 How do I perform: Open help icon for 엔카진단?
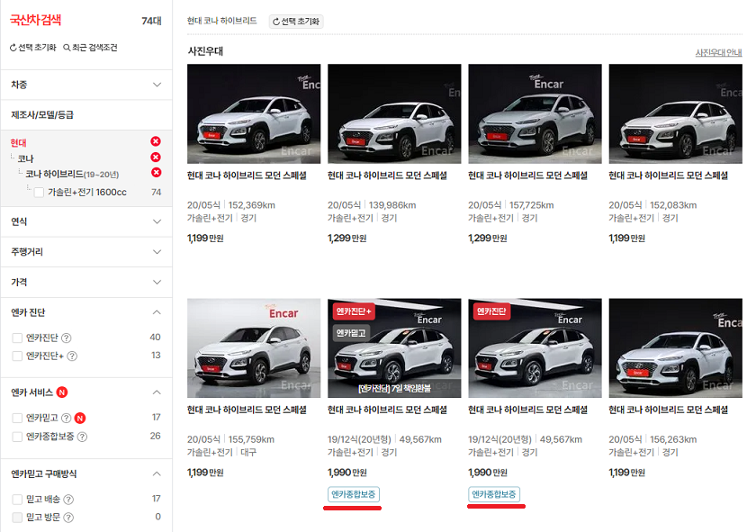coord(67,338)
